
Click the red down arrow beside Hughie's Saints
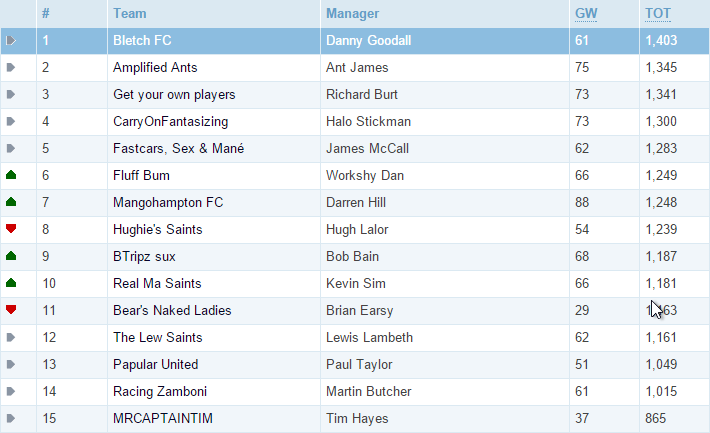11,229
